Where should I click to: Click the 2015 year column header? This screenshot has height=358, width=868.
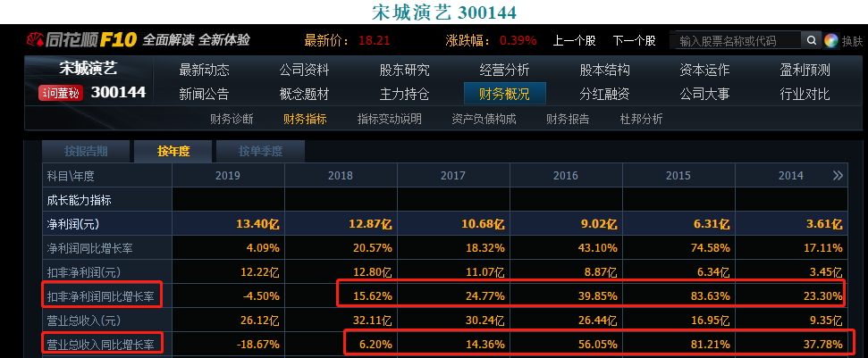[x=678, y=176]
